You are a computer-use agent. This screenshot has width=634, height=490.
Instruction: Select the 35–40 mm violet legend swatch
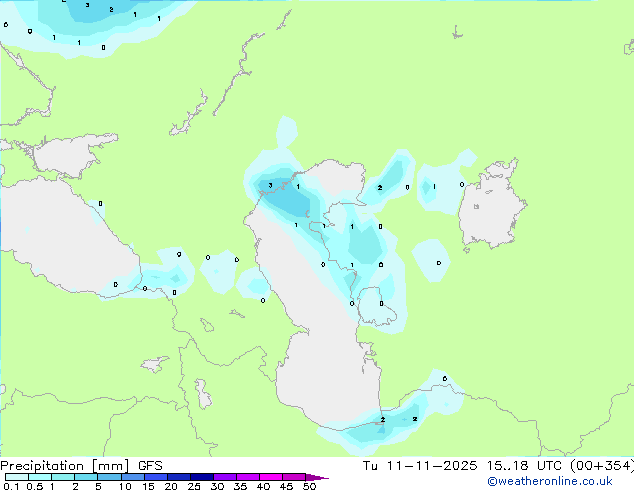click(247, 477)
